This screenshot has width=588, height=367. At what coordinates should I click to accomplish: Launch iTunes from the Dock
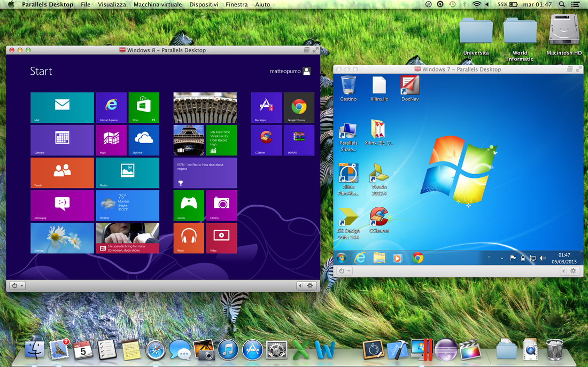pyautogui.click(x=228, y=349)
